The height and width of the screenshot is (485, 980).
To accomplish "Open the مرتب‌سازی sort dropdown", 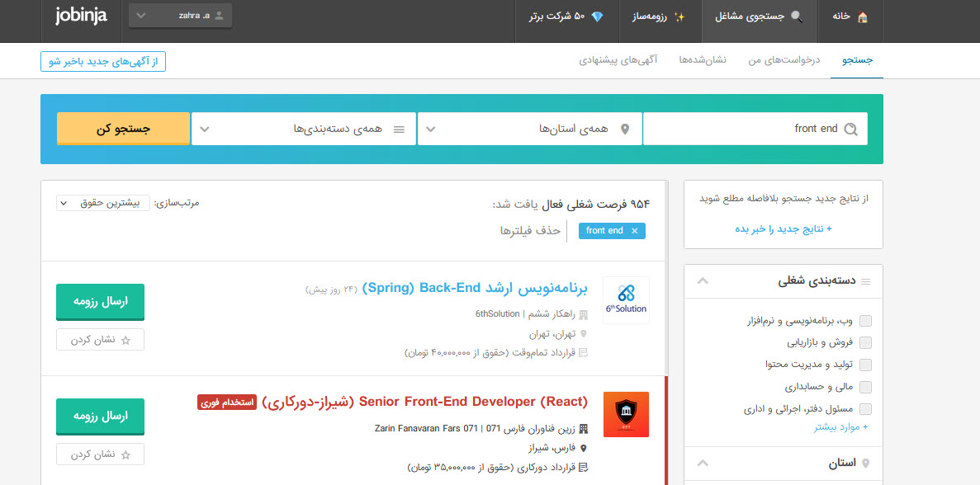I will pos(103,203).
